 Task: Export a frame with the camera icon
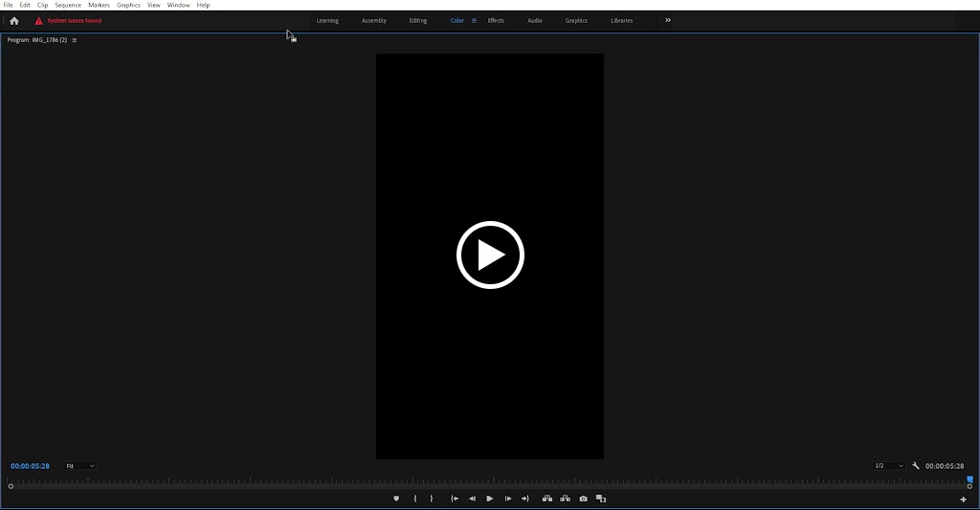[583, 499]
